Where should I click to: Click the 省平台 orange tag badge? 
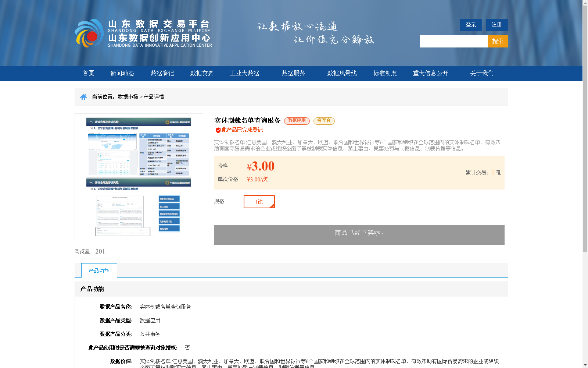point(324,121)
